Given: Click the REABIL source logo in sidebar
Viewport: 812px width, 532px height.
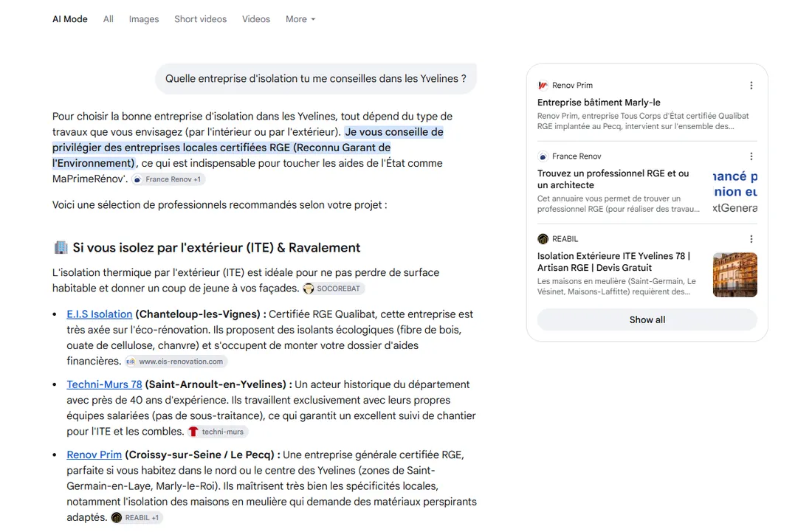Looking at the screenshot, I should point(543,239).
